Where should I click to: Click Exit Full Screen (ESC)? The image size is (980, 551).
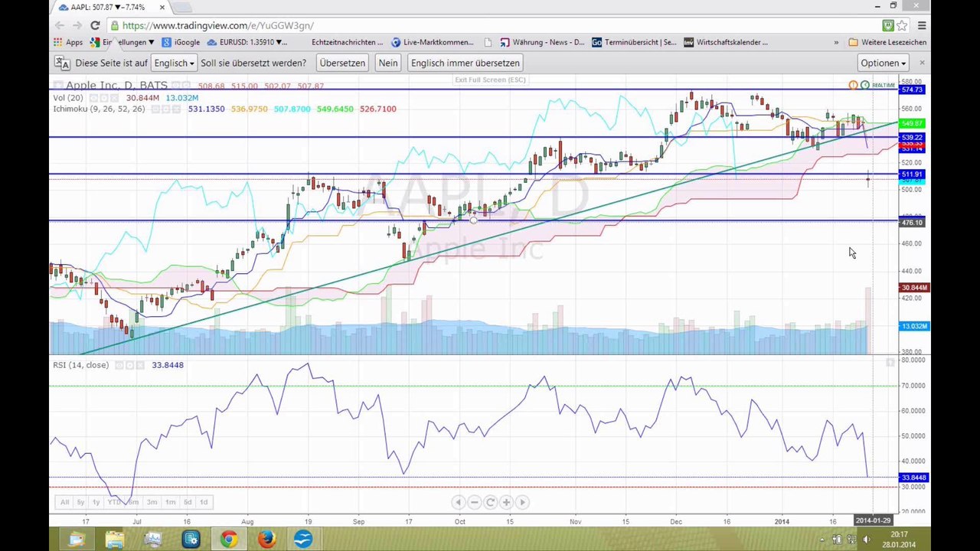(490, 80)
